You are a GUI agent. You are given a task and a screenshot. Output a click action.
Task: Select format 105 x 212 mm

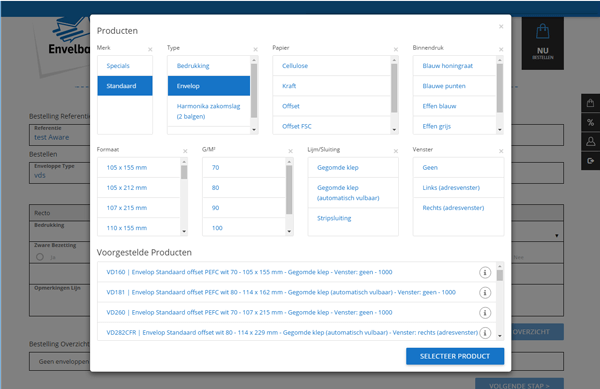pyautogui.click(x=139, y=188)
